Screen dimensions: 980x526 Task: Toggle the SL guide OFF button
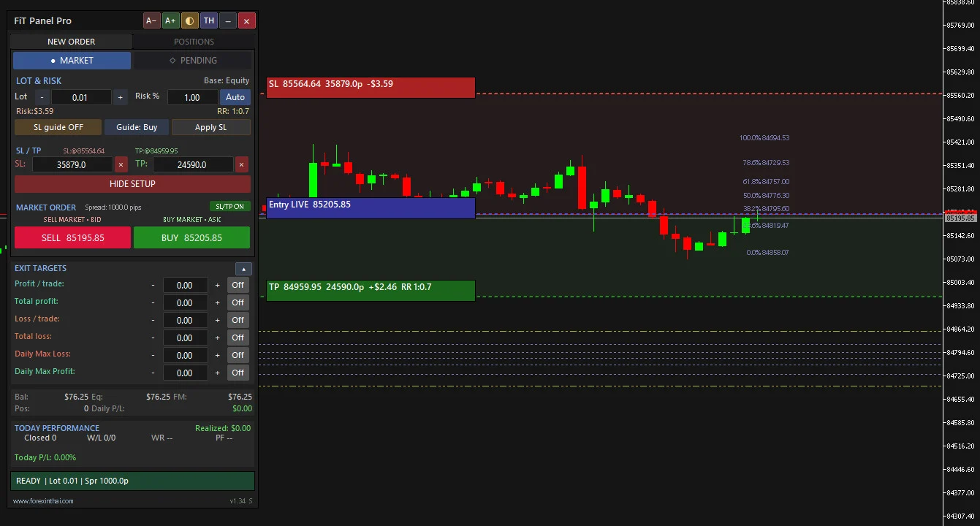click(58, 127)
